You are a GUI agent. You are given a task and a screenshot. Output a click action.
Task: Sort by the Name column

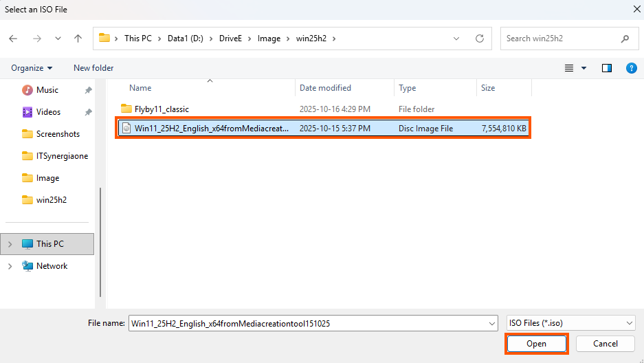(x=140, y=88)
